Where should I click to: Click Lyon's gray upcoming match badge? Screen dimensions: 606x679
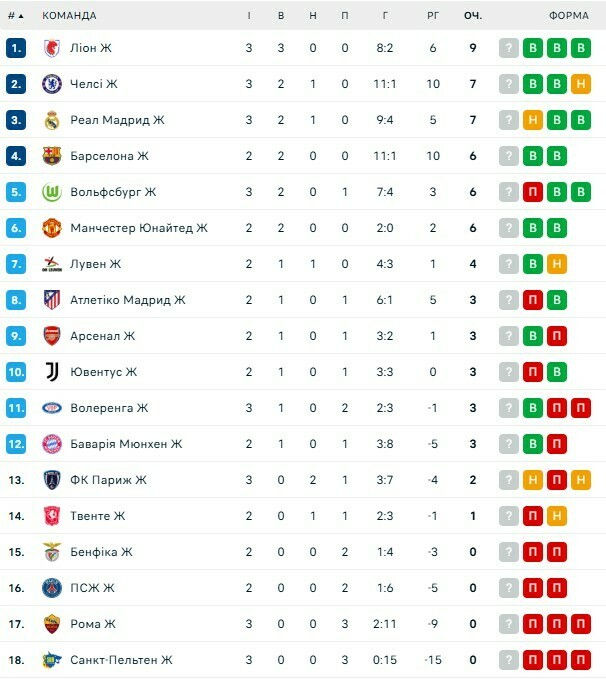(x=509, y=48)
